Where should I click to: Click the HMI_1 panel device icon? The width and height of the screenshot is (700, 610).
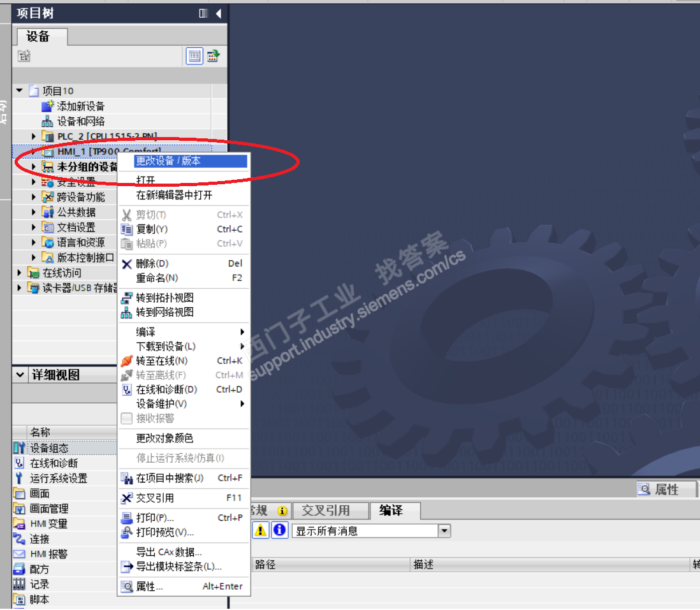point(47,152)
